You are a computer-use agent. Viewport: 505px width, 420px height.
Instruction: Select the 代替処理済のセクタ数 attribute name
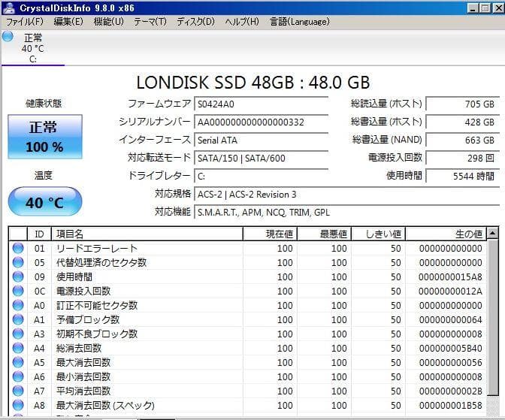pyautogui.click(x=101, y=262)
